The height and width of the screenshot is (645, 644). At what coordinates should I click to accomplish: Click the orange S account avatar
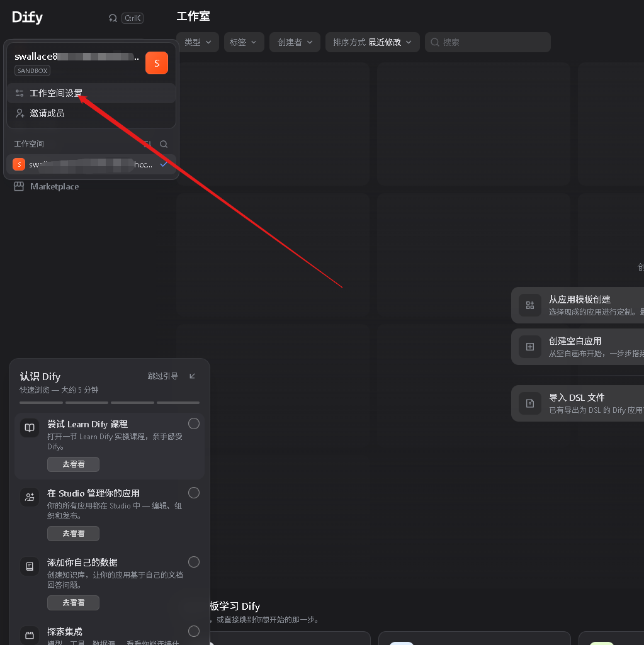[x=157, y=63]
